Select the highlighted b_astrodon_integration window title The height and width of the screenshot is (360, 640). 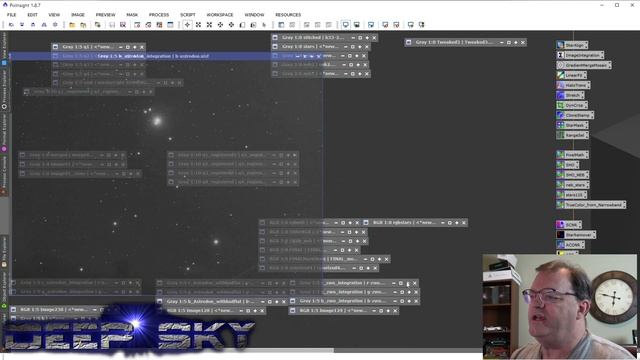click(153, 56)
